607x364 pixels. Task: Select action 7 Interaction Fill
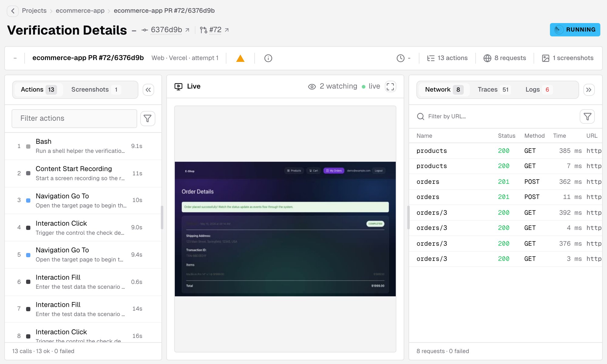point(83,309)
